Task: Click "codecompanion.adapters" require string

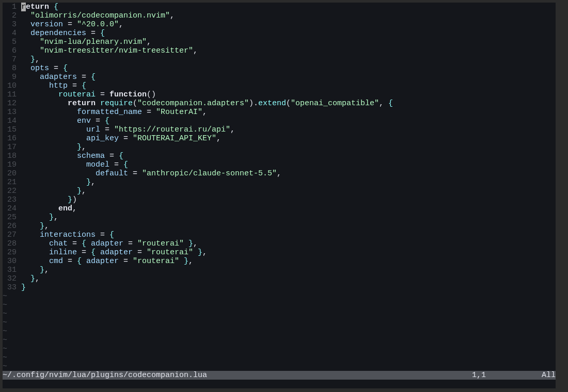Action: tap(193, 103)
